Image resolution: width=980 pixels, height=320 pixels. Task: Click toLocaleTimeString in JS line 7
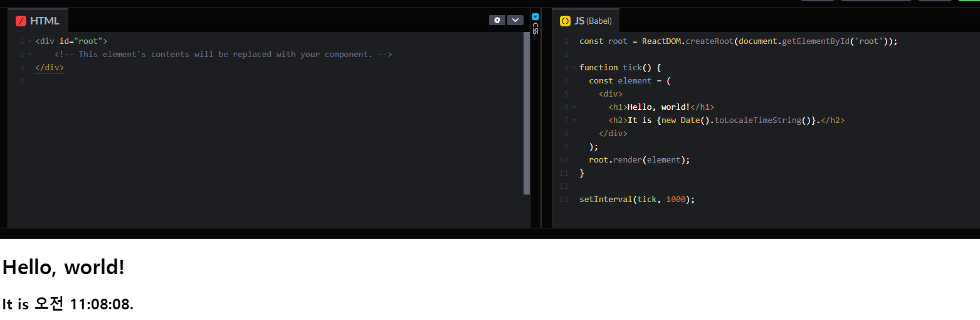click(x=758, y=120)
